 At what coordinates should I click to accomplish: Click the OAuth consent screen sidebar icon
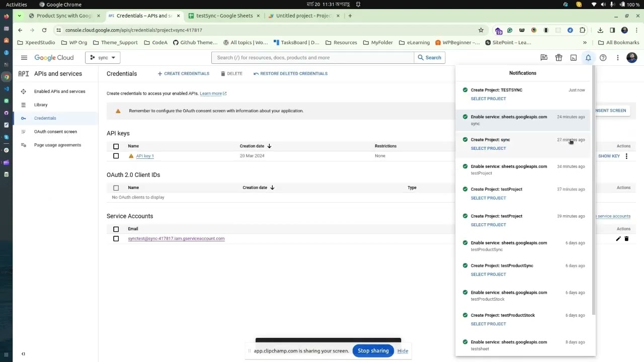[x=23, y=132]
